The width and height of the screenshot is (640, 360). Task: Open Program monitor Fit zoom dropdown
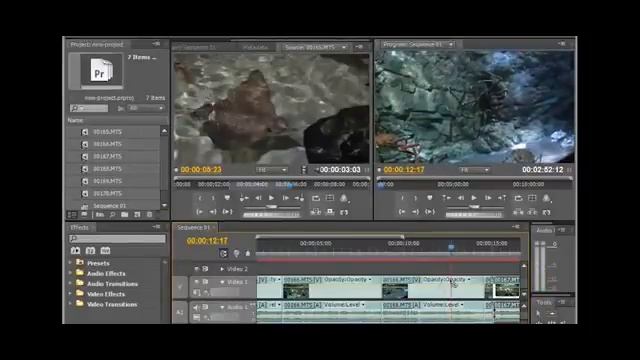(474, 170)
